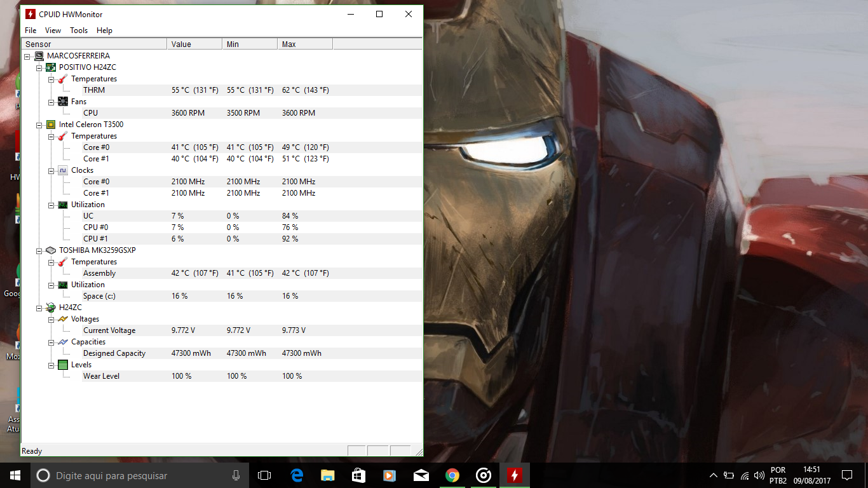The image size is (868, 488).
Task: Click the motherboard icon beside POSITIVO H24ZC
Action: [x=51, y=67]
